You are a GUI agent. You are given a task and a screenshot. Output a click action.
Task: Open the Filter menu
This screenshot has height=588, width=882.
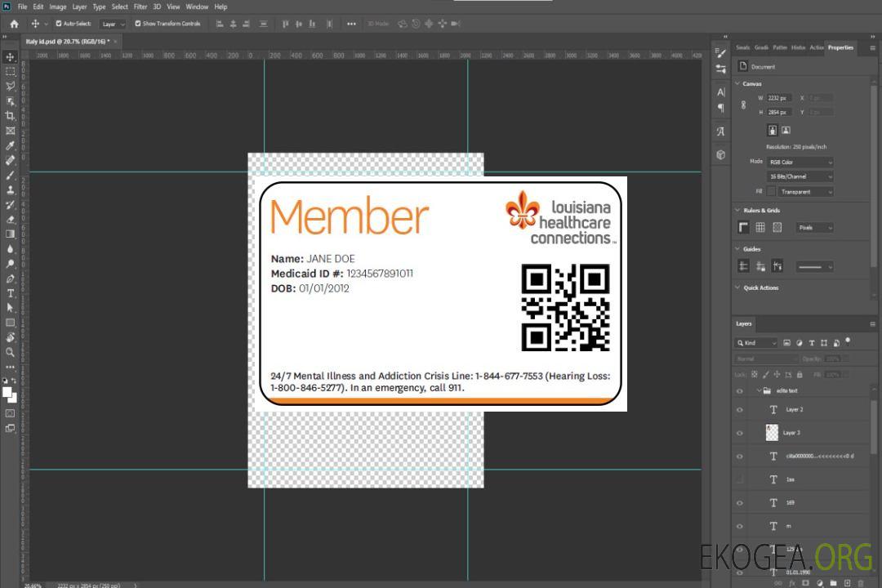140,7
